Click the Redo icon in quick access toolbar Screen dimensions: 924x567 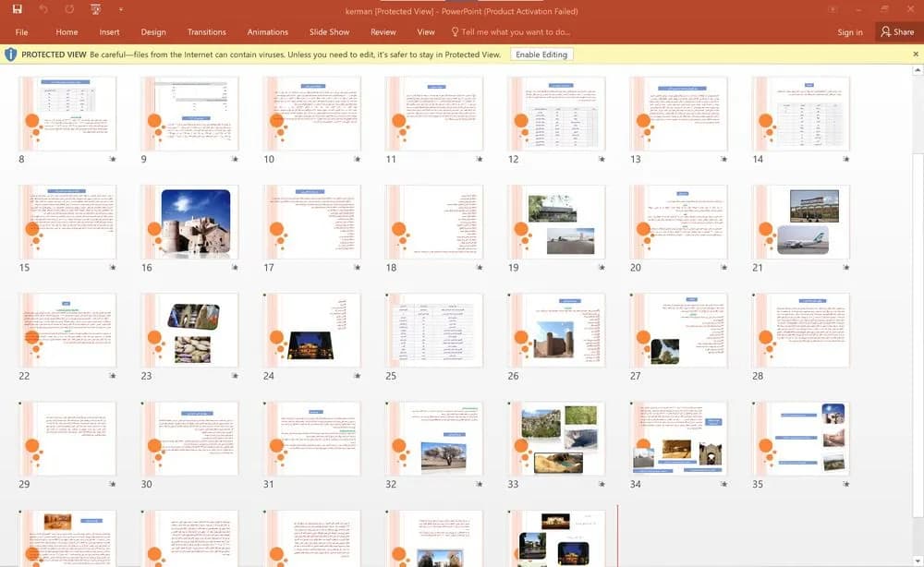click(69, 9)
